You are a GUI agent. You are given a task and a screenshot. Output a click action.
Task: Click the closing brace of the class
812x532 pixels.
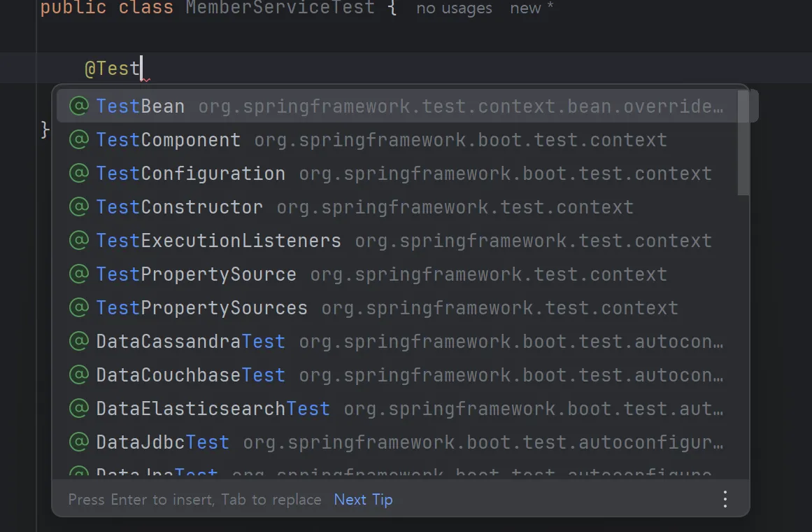45,129
